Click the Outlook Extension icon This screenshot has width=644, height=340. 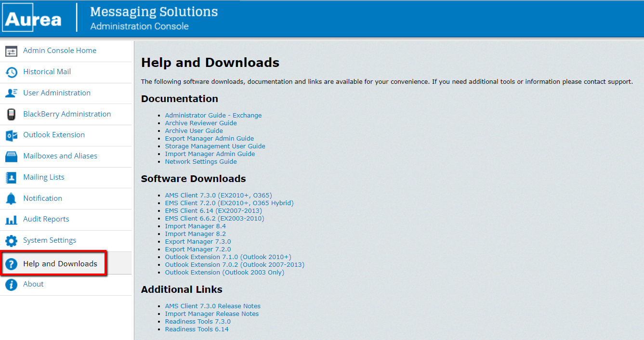(11, 135)
